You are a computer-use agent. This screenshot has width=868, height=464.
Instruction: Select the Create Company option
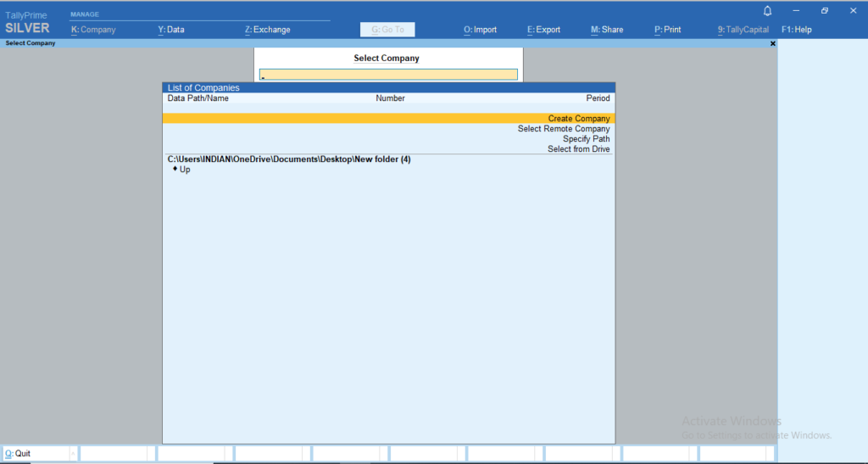(578, 119)
